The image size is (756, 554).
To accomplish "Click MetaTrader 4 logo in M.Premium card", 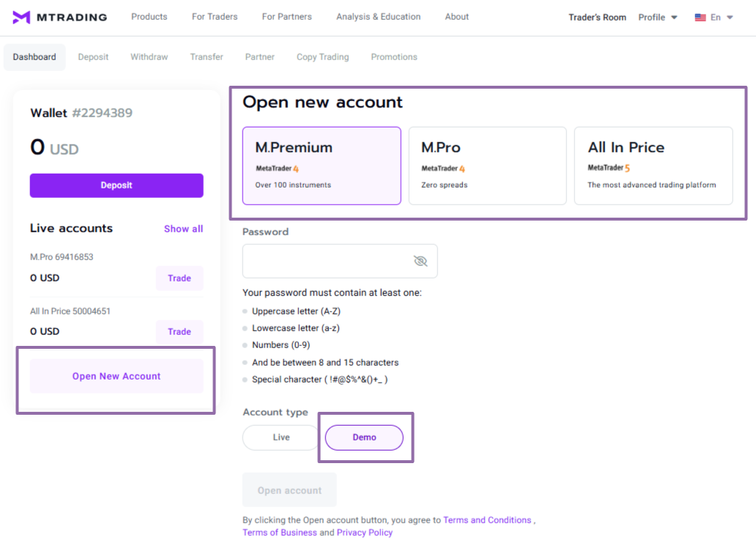I will point(277,169).
